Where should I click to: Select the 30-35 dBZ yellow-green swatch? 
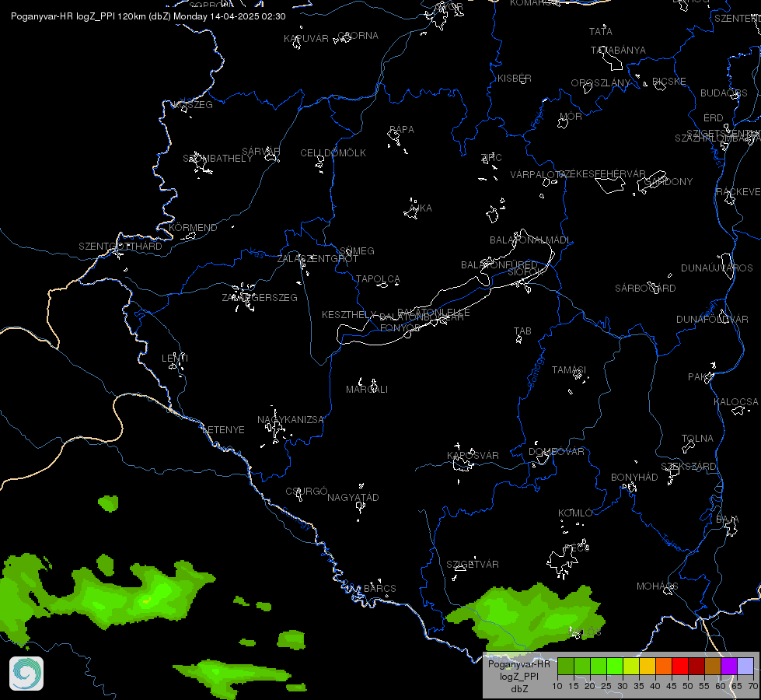pyautogui.click(x=631, y=666)
